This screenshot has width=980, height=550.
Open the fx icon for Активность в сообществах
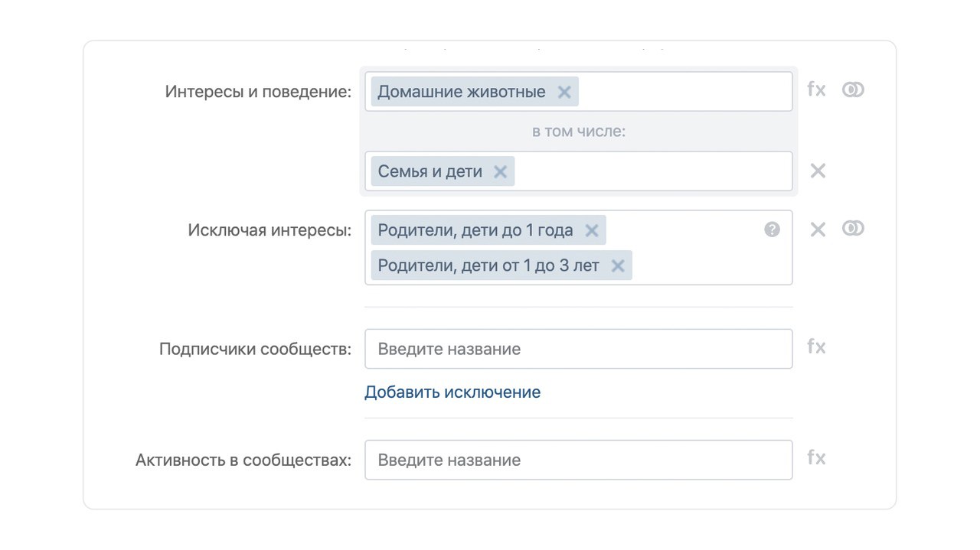(x=816, y=458)
